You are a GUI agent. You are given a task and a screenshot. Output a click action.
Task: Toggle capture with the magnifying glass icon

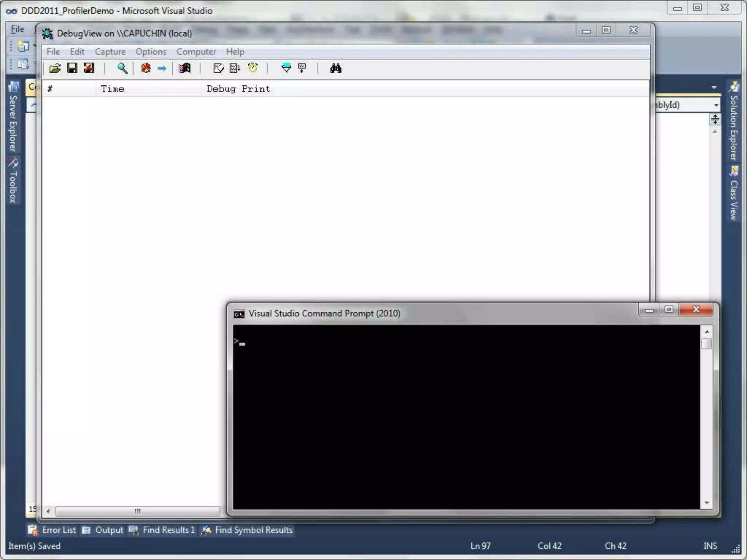click(x=122, y=68)
